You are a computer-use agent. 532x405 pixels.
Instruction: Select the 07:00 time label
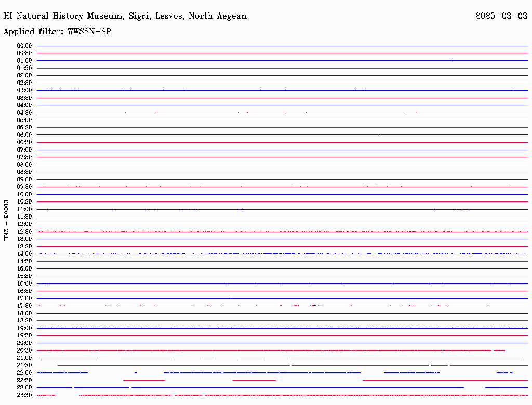[x=24, y=150]
